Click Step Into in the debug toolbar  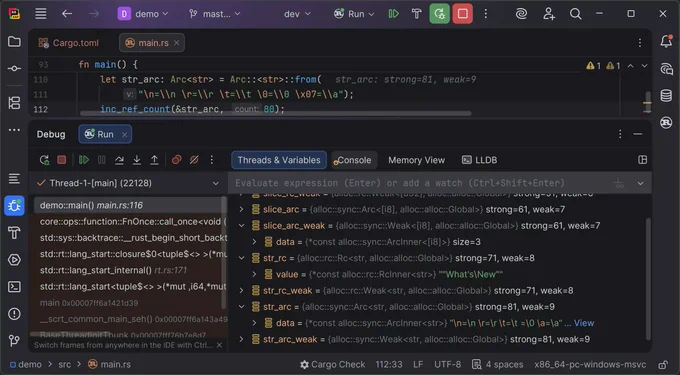(137, 160)
